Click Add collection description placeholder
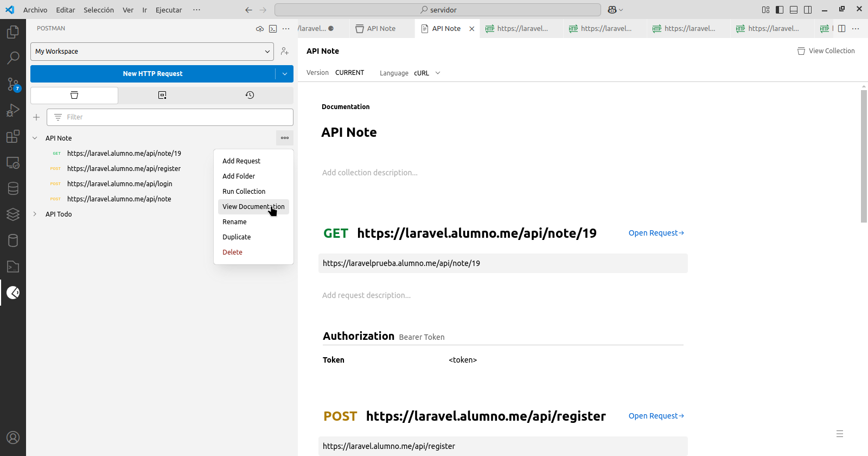 coord(370,173)
